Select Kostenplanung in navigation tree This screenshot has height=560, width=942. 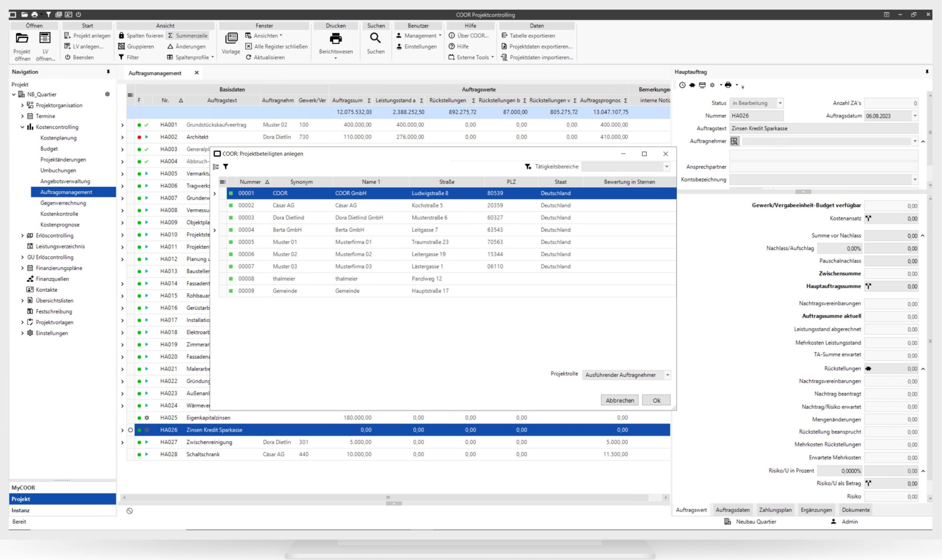59,138
